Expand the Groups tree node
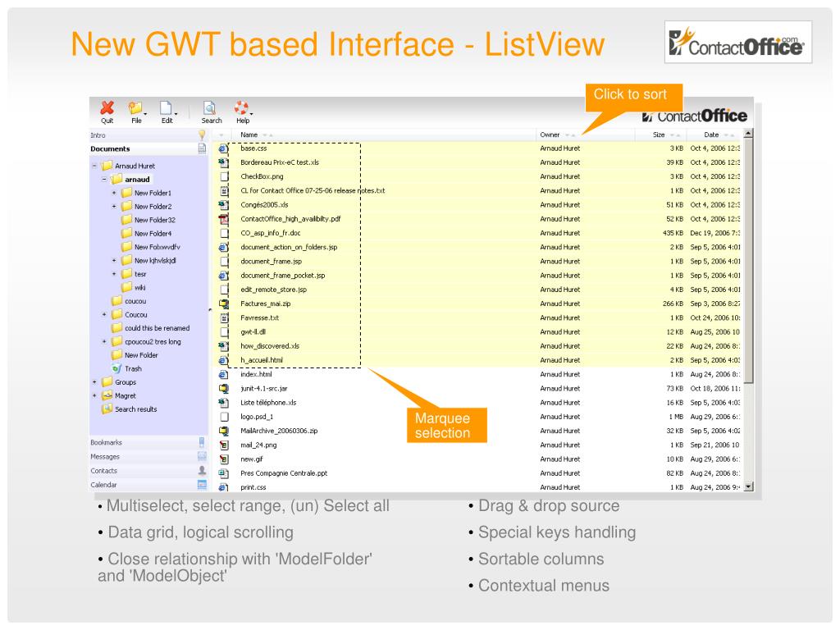The image size is (840, 630). (94, 382)
